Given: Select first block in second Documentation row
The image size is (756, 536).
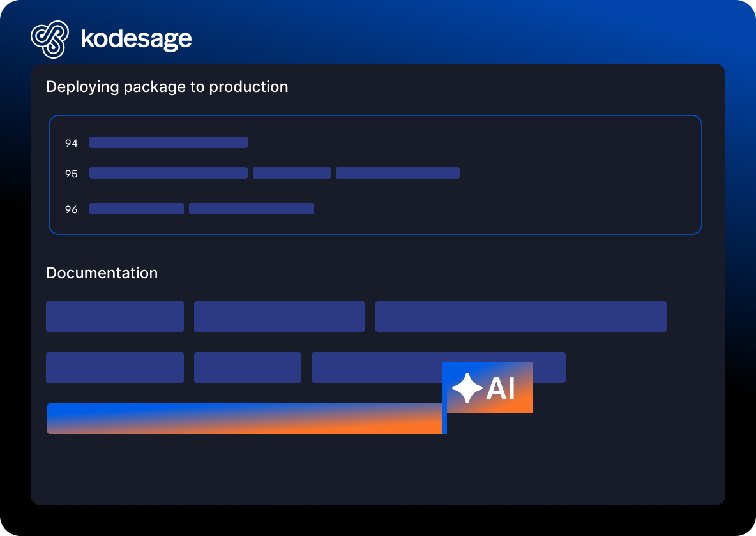Looking at the screenshot, I should (115, 368).
